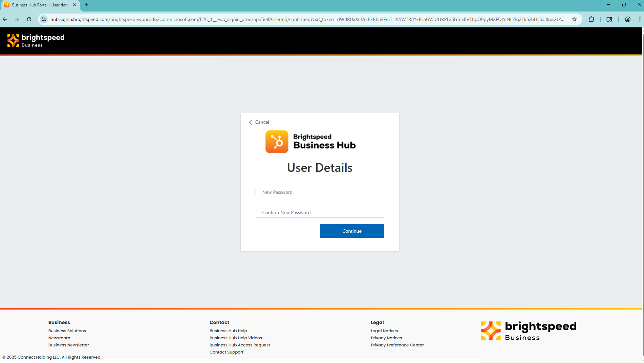The height and width of the screenshot is (363, 644).
Task: Open the browser extensions puzzle icon
Action: click(x=592, y=19)
